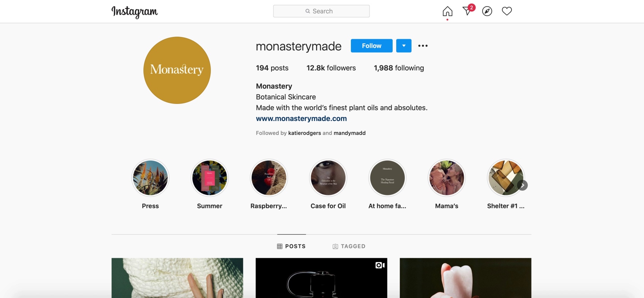Open the katierodgers profile link

click(304, 133)
